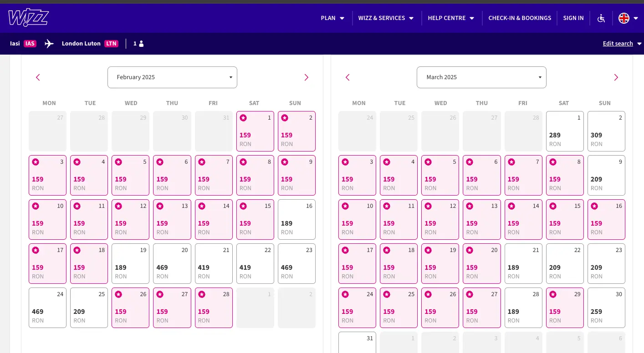The height and width of the screenshot is (353, 644).
Task: Click the star icon on February 1
Action: [x=243, y=118]
